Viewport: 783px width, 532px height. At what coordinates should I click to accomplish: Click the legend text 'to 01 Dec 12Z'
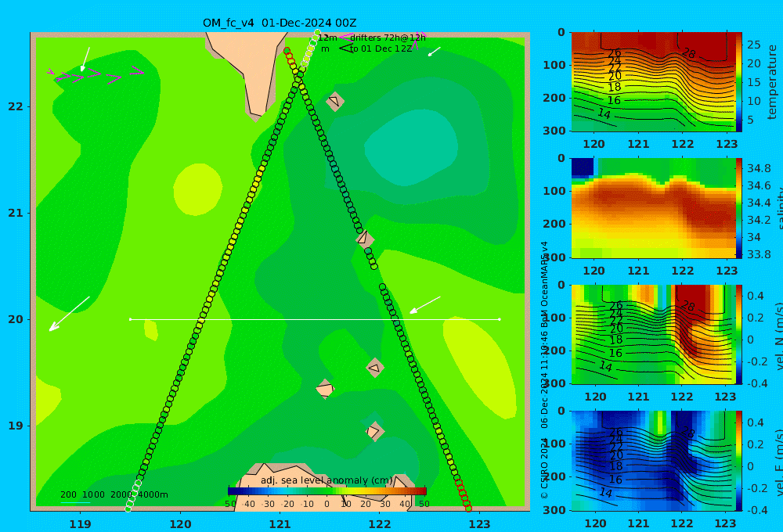(381, 49)
